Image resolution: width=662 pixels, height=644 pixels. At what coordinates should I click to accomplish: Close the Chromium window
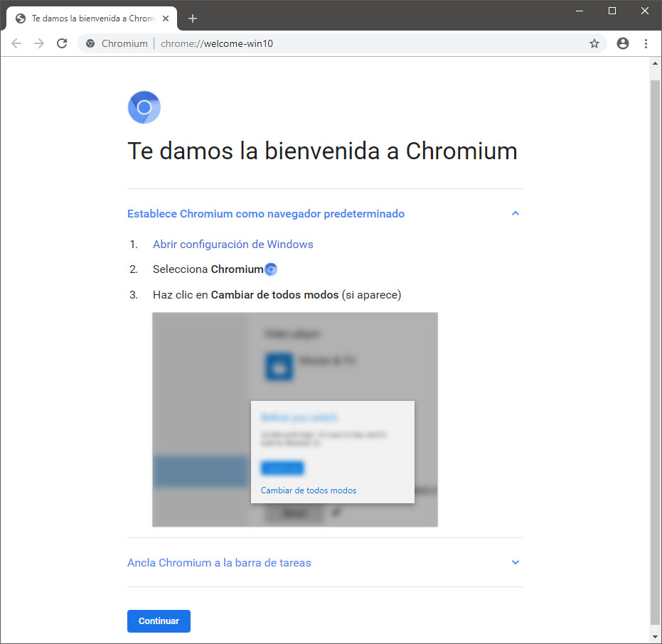pos(645,11)
